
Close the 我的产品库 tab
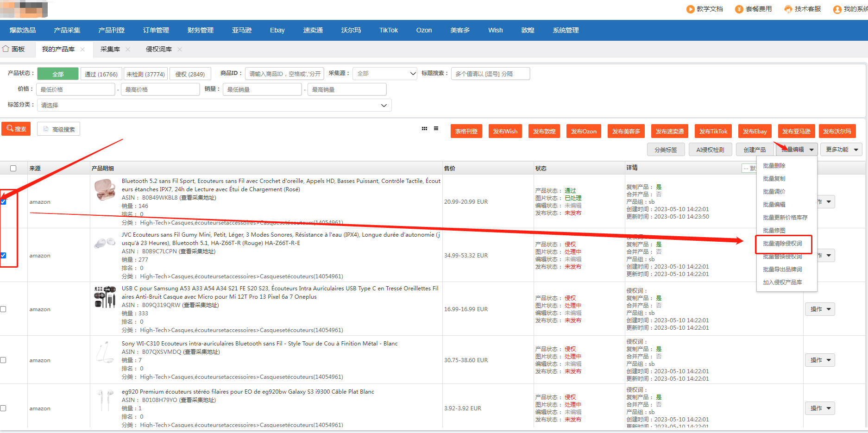coord(82,49)
